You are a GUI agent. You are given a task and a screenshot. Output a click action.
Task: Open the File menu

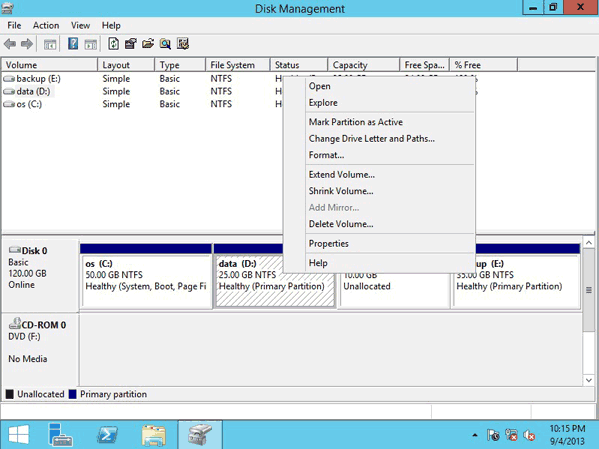pyautogui.click(x=14, y=26)
